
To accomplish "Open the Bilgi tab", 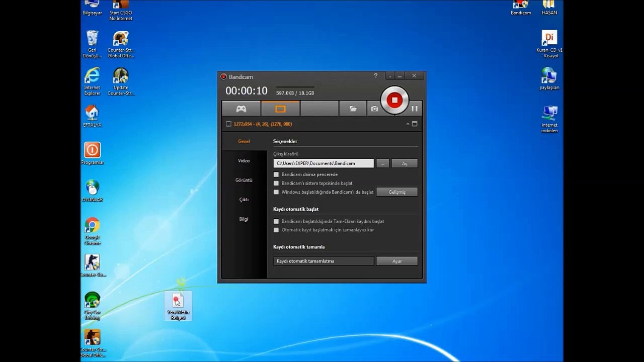I will click(244, 219).
